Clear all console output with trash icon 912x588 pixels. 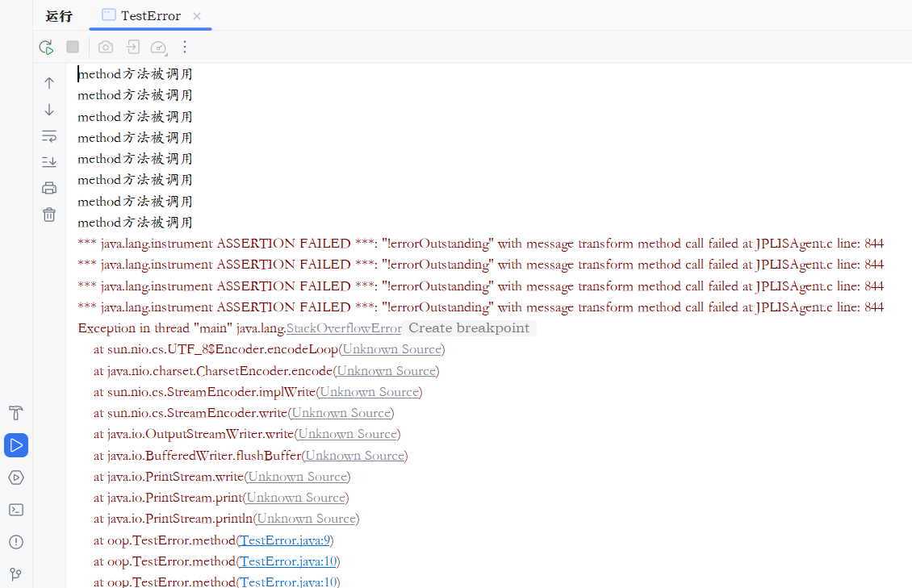(x=49, y=215)
